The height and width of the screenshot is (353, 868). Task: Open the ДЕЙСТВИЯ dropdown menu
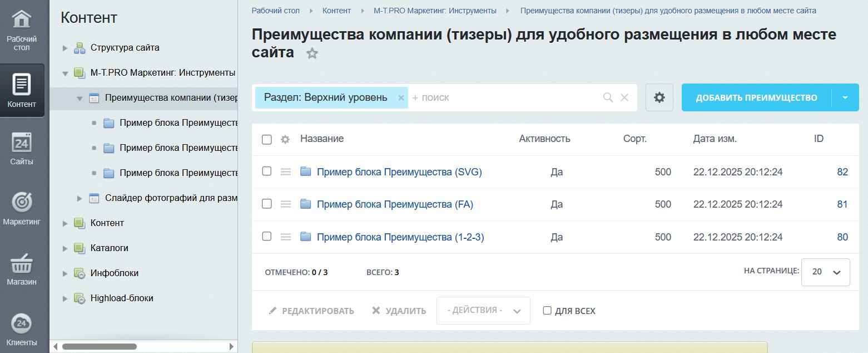pos(483,311)
